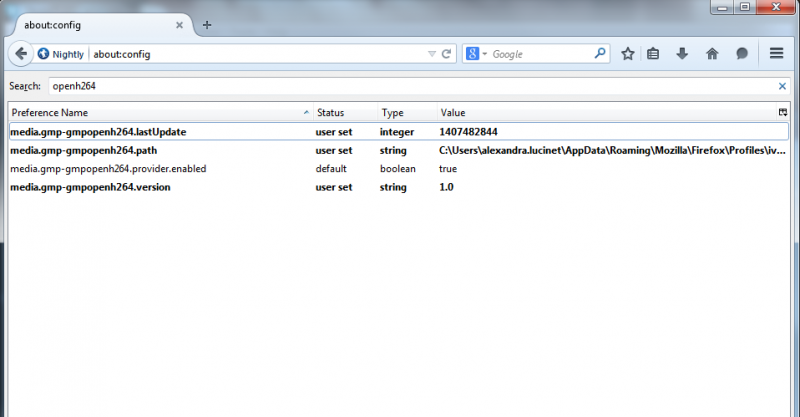
Task: Clear the config search with the X
Action: click(x=782, y=86)
